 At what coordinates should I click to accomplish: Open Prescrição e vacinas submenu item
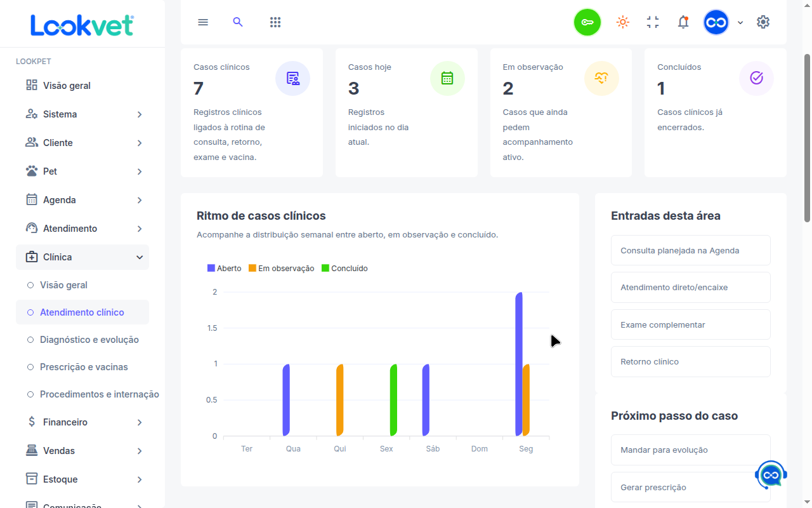coord(82,367)
